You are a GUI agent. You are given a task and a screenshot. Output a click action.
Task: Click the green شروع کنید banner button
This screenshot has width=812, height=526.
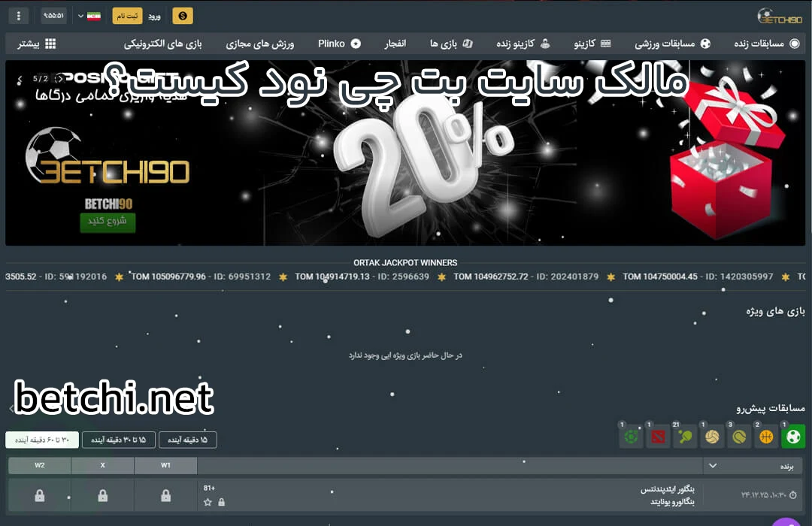108,222
